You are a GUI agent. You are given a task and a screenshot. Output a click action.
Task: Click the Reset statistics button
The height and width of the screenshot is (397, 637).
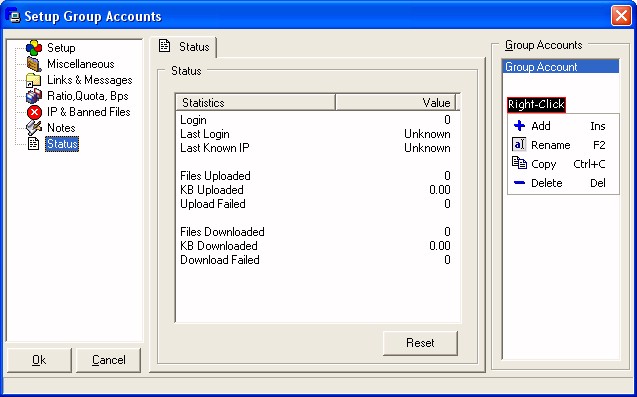[420, 343]
